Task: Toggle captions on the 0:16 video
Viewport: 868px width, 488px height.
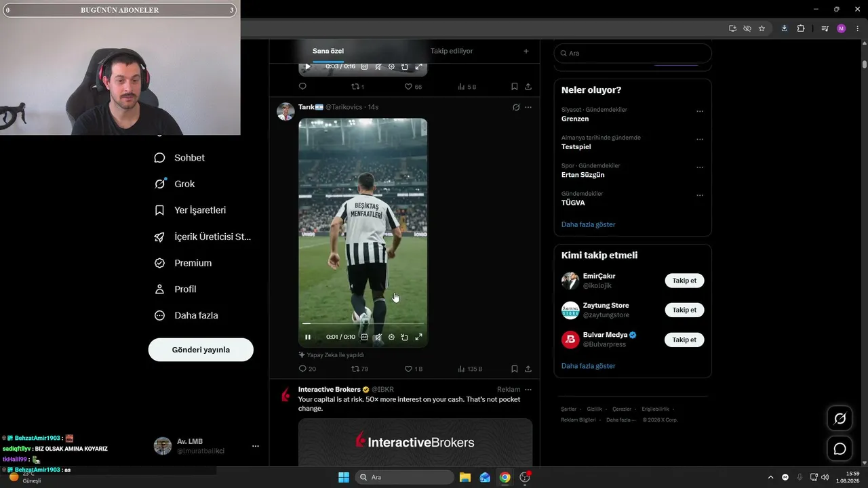Action: tap(364, 66)
